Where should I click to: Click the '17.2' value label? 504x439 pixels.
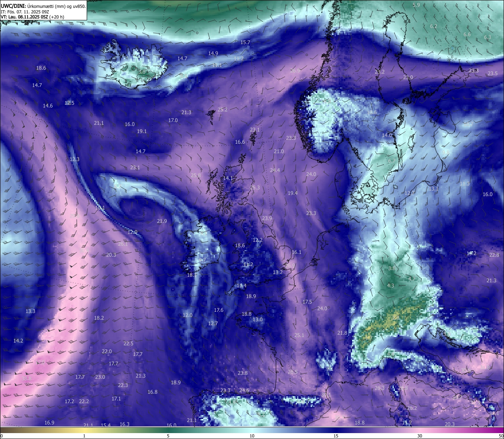[x=69, y=401]
